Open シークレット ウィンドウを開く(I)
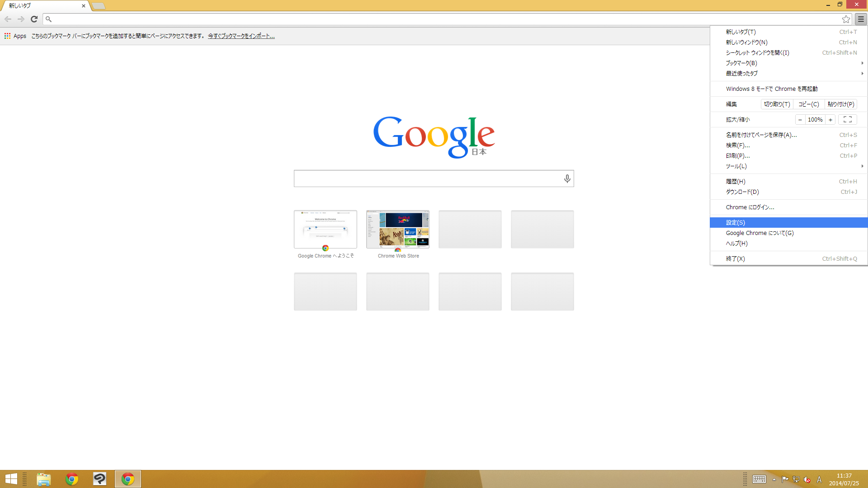Image resolution: width=868 pixels, height=488 pixels. (789, 52)
